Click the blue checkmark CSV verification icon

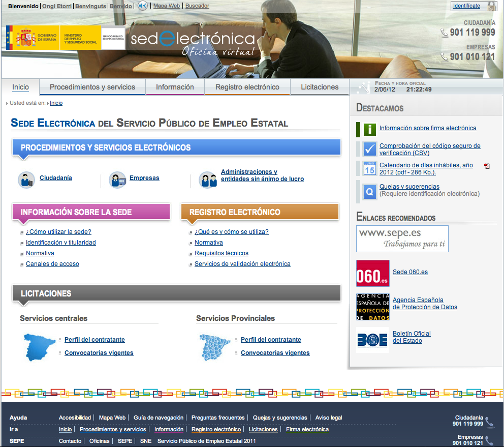[369, 149]
